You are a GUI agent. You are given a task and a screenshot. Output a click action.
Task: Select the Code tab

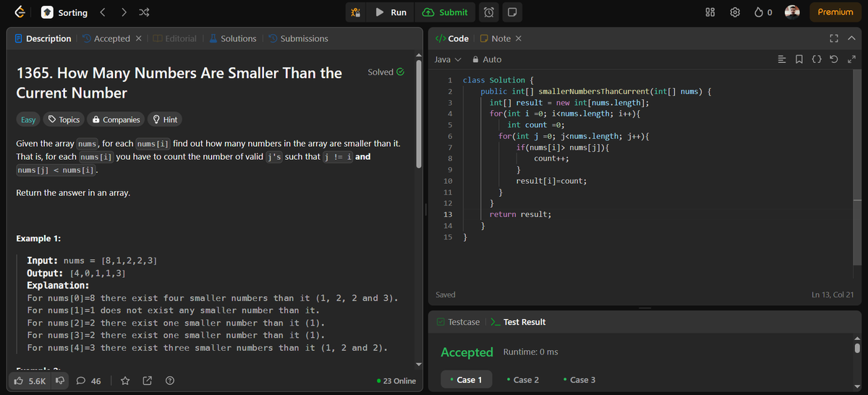[x=452, y=38]
